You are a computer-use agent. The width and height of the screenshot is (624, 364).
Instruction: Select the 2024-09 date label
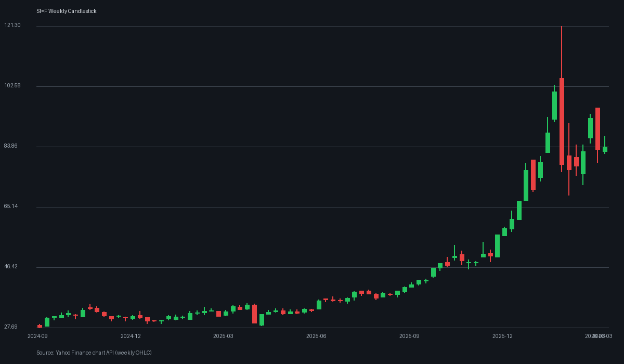(x=37, y=336)
